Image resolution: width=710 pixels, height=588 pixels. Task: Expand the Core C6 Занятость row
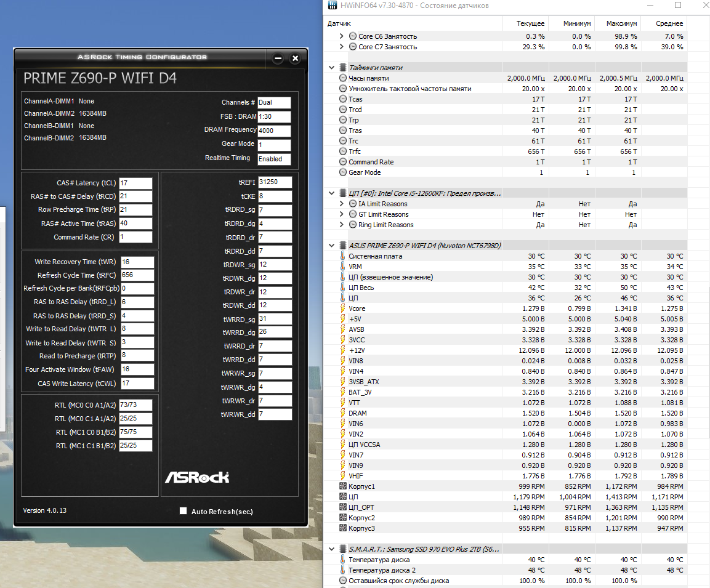click(x=341, y=36)
